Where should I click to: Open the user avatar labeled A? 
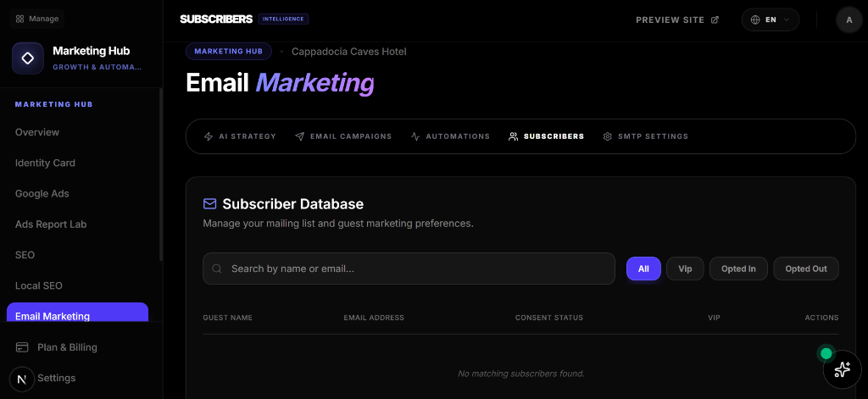[849, 19]
